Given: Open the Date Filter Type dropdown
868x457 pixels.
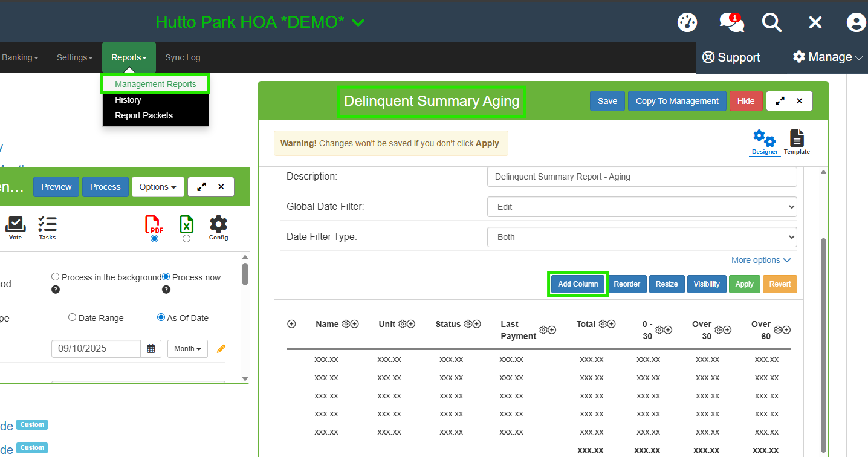Looking at the screenshot, I should (x=641, y=237).
